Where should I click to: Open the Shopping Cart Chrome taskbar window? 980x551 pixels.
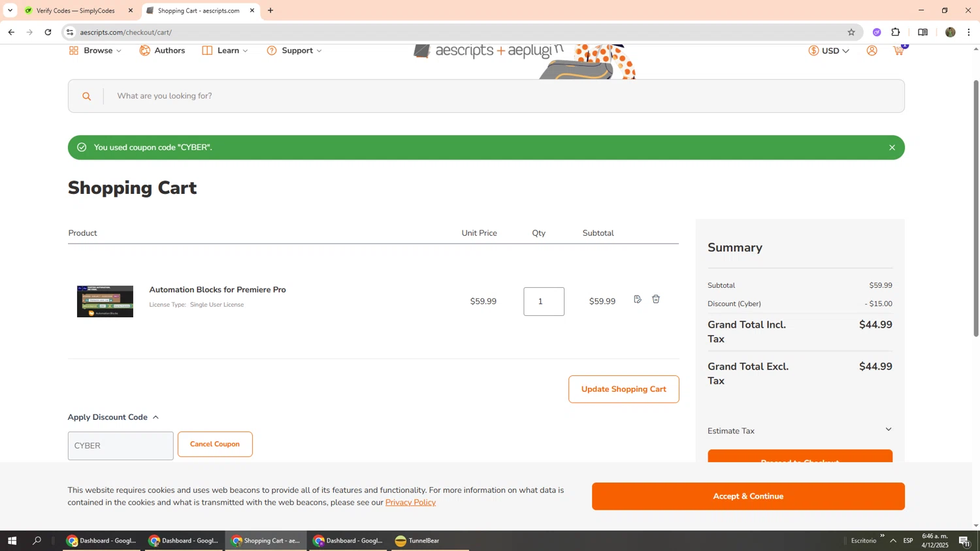[x=266, y=541]
